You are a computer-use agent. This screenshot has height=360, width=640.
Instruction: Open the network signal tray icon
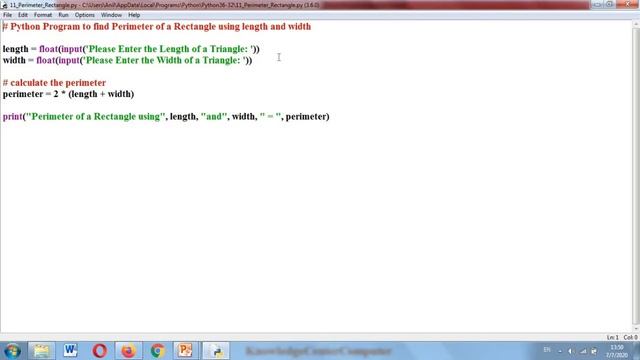[x=583, y=351]
